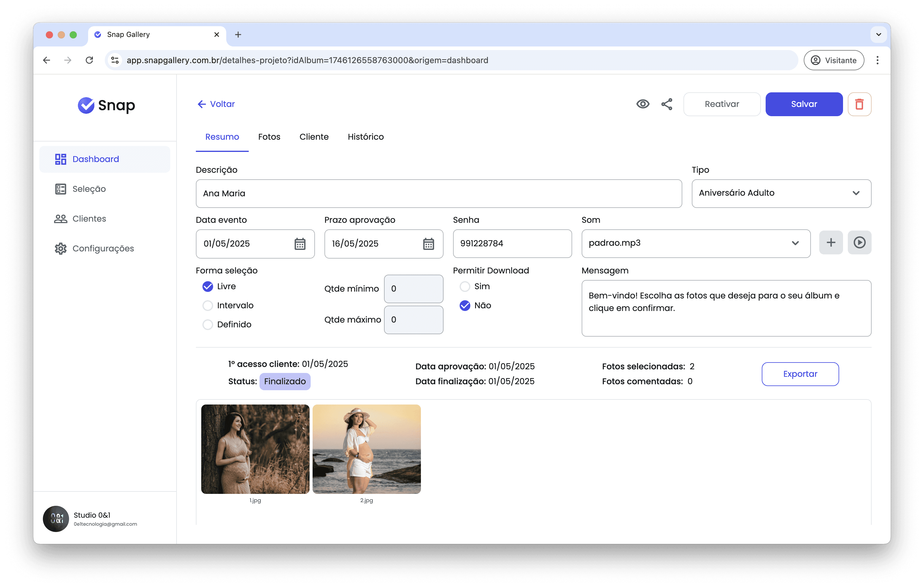The image size is (924, 588).
Task: Select Definido selection mode
Action: 208,325
